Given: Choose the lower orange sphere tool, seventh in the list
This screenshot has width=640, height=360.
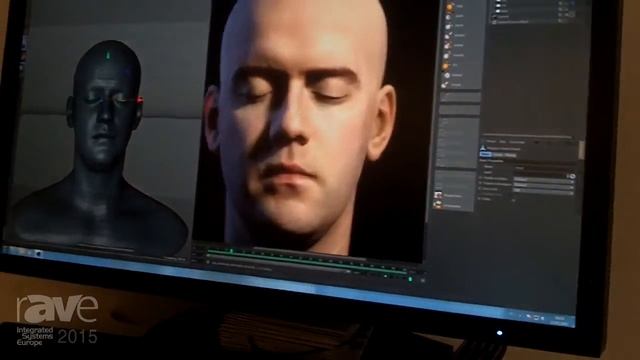Looking at the screenshot, I should pyautogui.click(x=445, y=66).
